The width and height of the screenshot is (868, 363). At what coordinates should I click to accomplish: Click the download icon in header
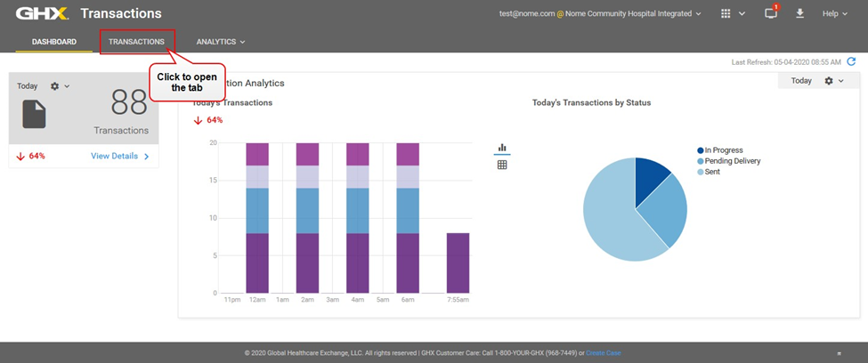pyautogui.click(x=799, y=13)
